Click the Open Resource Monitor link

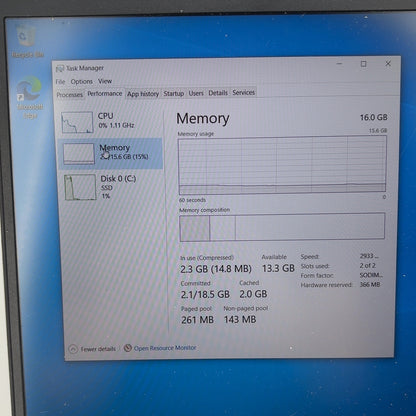coord(165,348)
